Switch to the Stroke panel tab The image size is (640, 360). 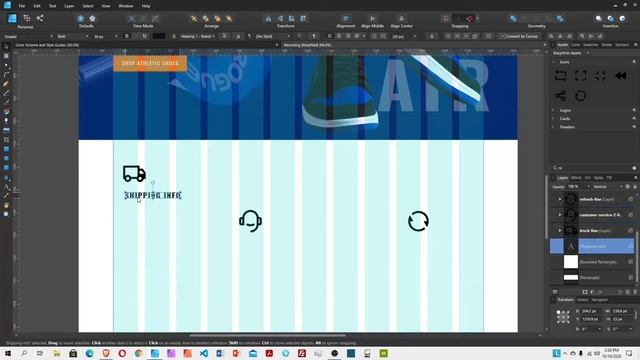pyautogui.click(x=607, y=45)
